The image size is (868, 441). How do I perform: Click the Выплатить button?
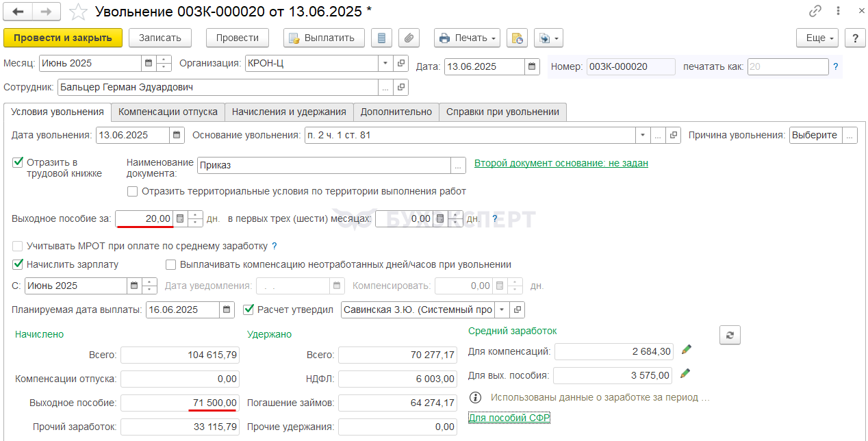[x=324, y=38]
